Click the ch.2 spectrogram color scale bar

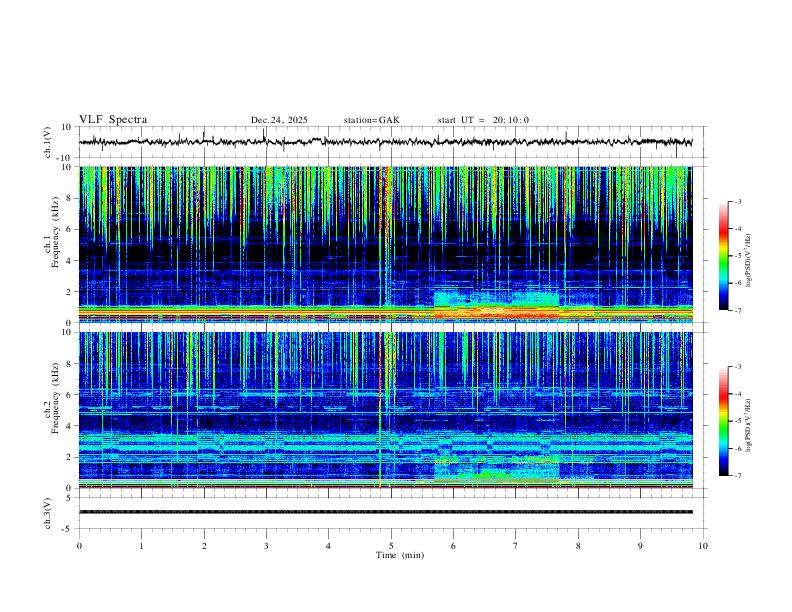click(x=724, y=421)
